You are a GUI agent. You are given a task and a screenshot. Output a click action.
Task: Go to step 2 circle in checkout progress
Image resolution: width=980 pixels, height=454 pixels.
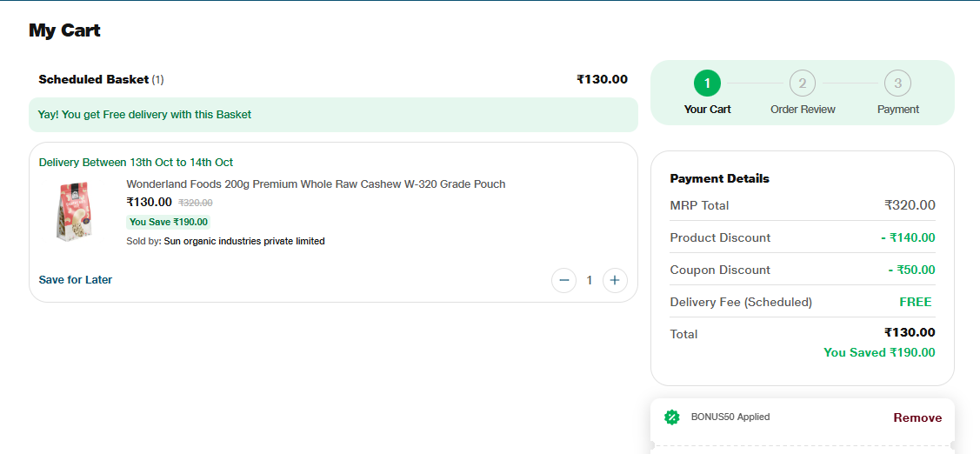[x=803, y=83]
